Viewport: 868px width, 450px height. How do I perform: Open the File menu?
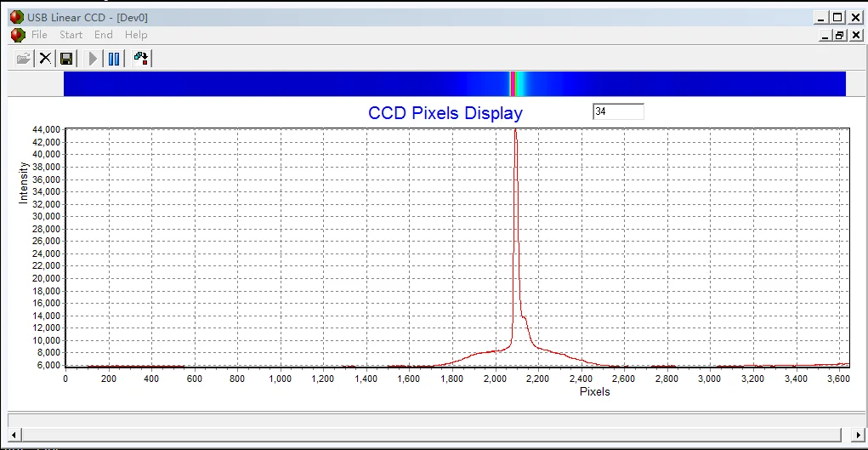[x=39, y=35]
